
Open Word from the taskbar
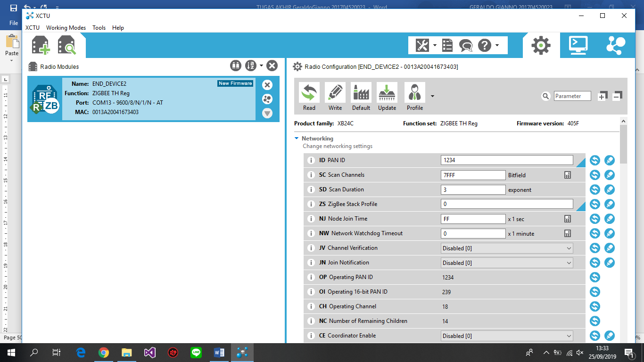tap(219, 352)
